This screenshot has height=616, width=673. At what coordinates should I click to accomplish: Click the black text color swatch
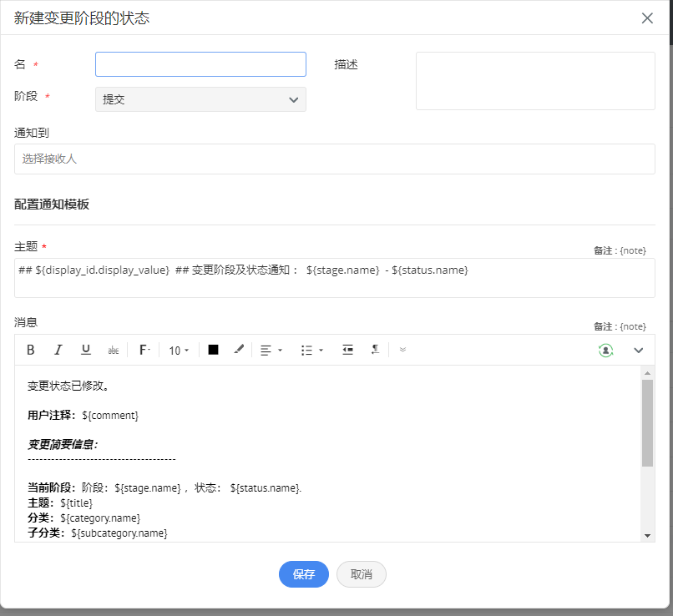[213, 350]
